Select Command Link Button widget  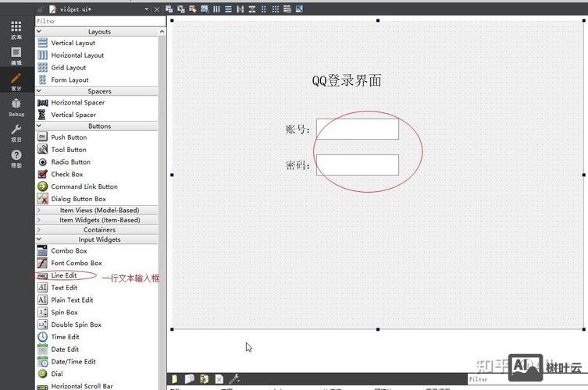point(97,186)
